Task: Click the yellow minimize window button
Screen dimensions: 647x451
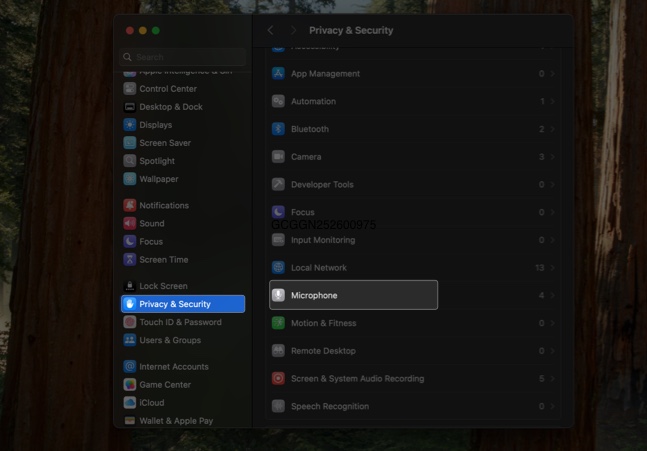Action: coord(143,30)
